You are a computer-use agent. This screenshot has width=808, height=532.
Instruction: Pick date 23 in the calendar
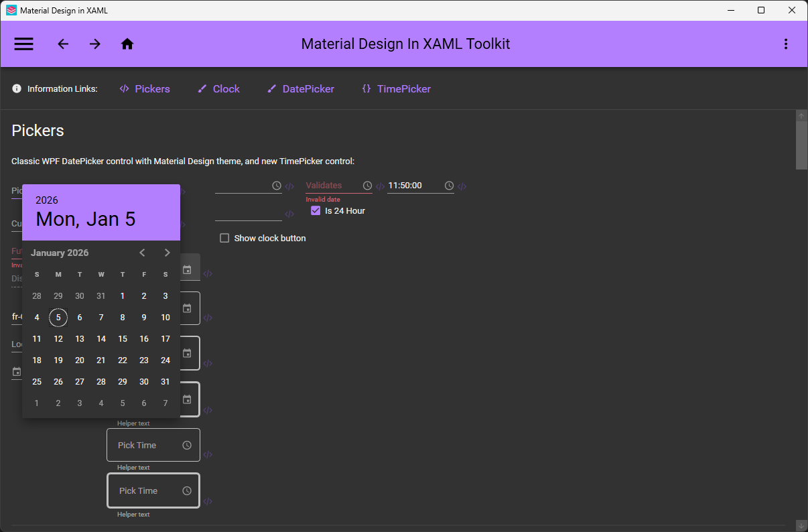(x=144, y=360)
